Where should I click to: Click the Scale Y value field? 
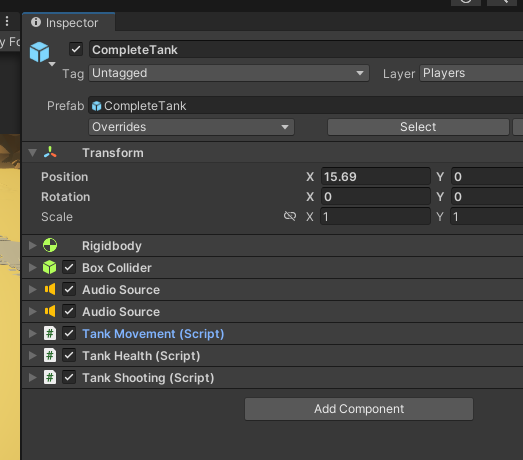tap(487, 216)
